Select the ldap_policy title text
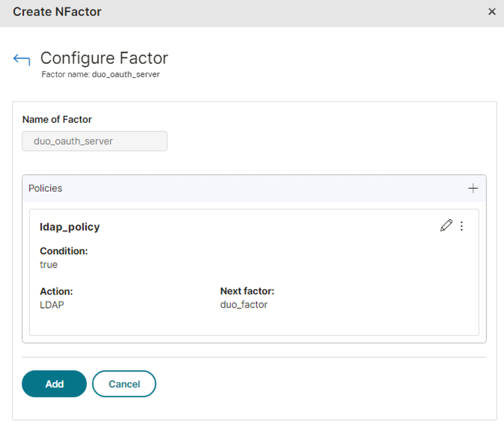The width and height of the screenshot is (504, 428). [x=70, y=227]
